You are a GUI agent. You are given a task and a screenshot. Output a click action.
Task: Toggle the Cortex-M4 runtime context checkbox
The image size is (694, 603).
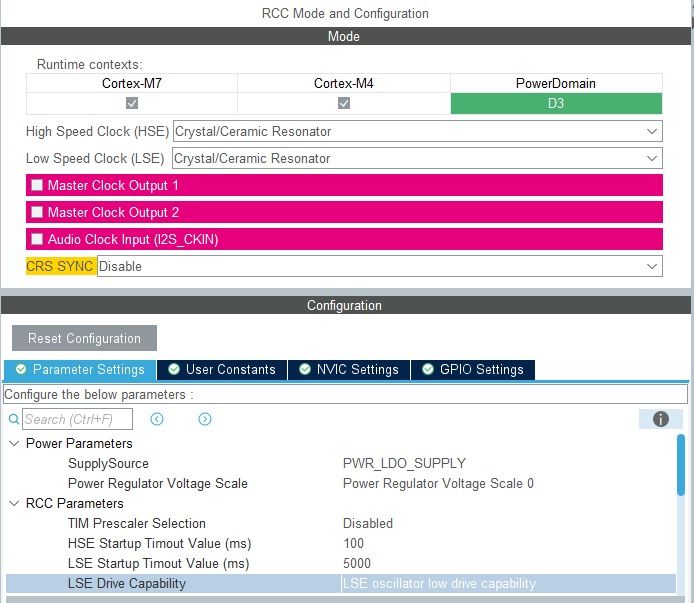point(344,103)
